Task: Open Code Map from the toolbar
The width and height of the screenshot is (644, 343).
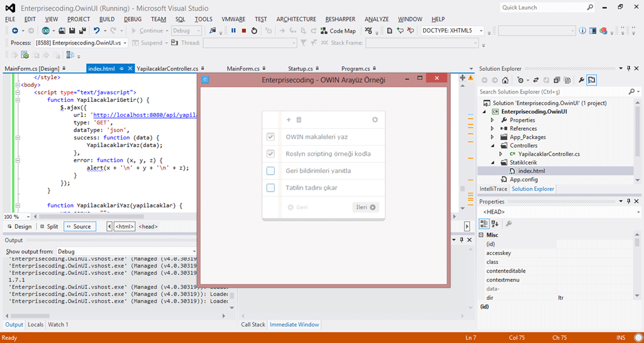Action: [338, 31]
